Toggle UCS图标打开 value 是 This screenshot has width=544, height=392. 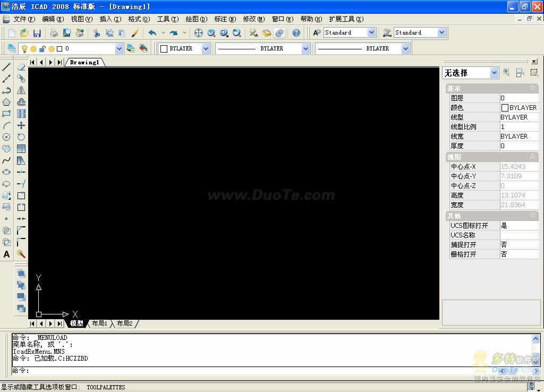tap(519, 226)
